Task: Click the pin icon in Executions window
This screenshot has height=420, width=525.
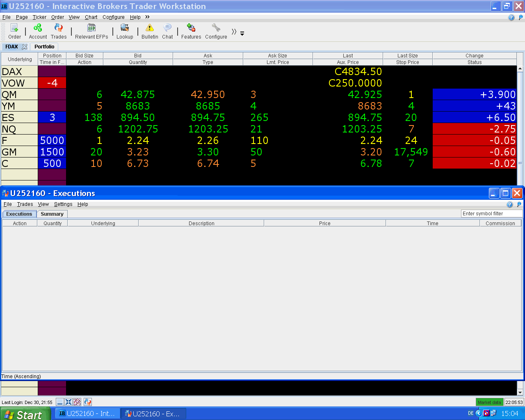Action: tap(519, 204)
